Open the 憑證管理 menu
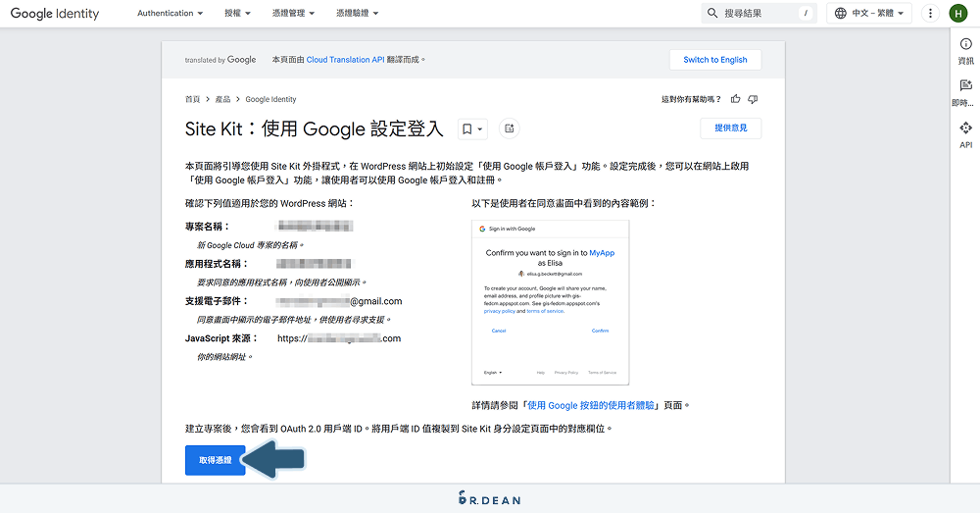The width and height of the screenshot is (980, 513). click(x=293, y=13)
